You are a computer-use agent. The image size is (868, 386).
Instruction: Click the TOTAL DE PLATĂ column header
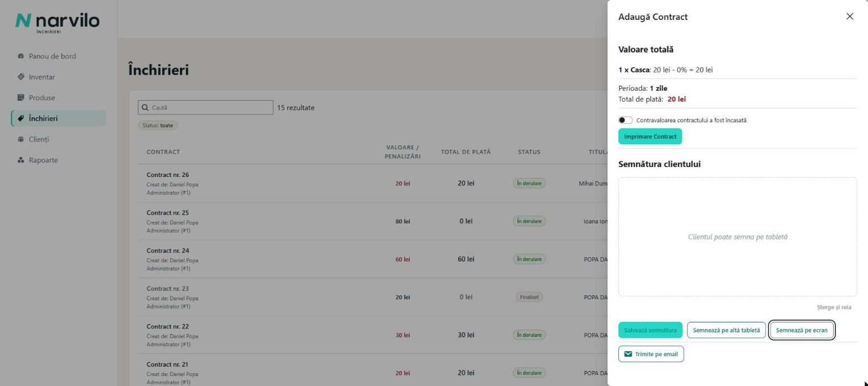tap(466, 152)
